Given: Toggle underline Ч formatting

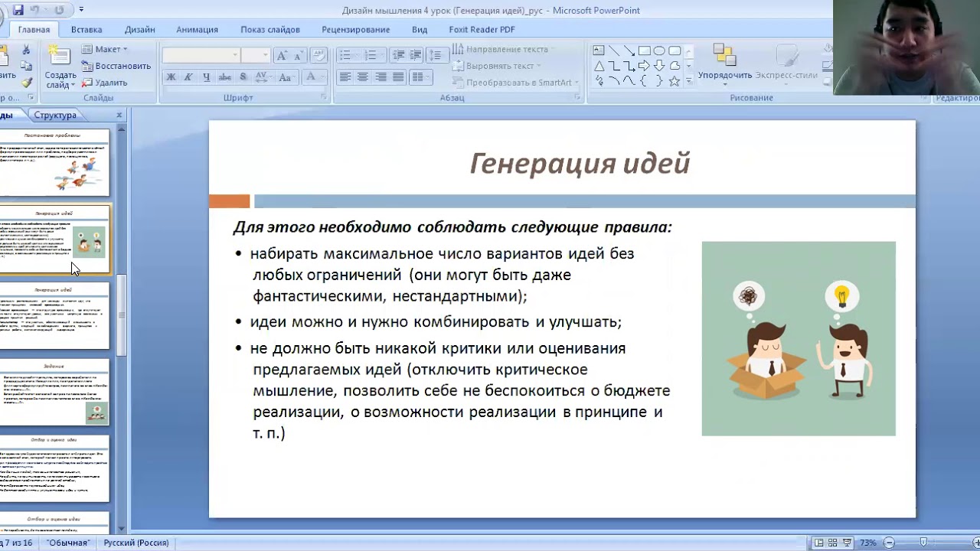Looking at the screenshot, I should coord(207,77).
